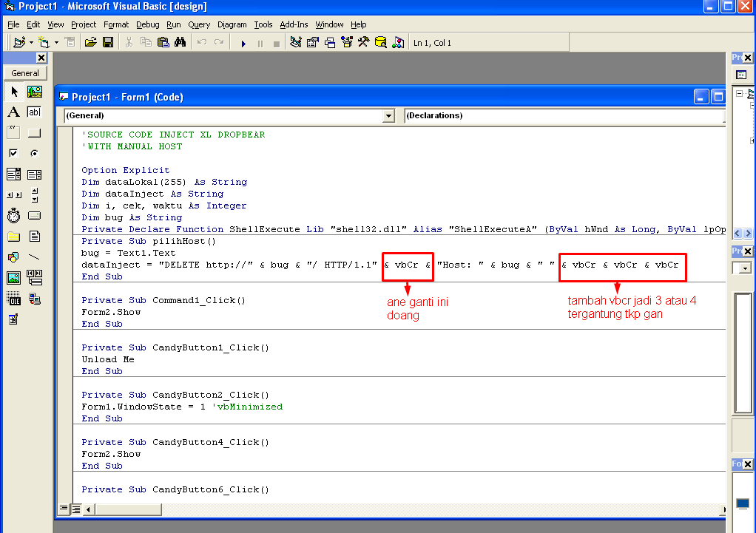This screenshot has width=756, height=533.
Task: Open Properties window object dropdown
Action: click(x=746, y=268)
